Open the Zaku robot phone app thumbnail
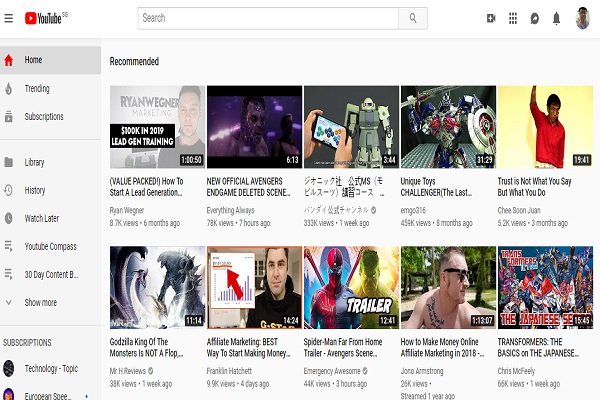Image resolution: width=600 pixels, height=400 pixels. [351, 127]
